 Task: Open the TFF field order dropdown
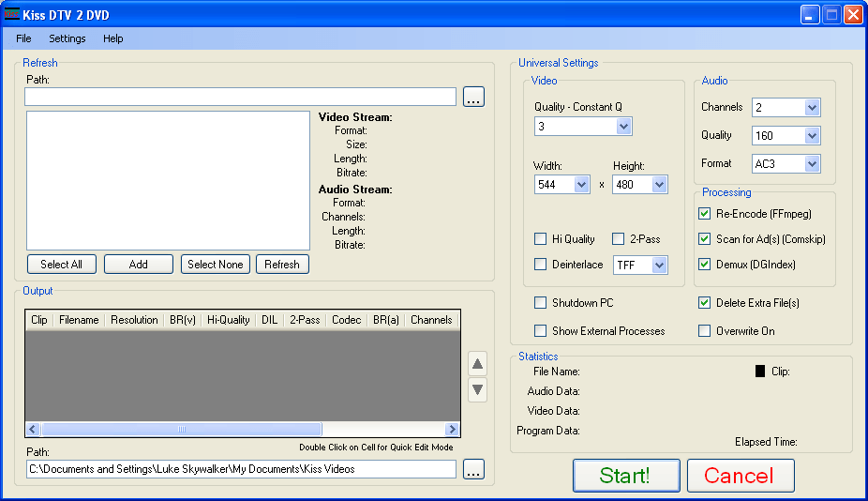[x=659, y=265]
